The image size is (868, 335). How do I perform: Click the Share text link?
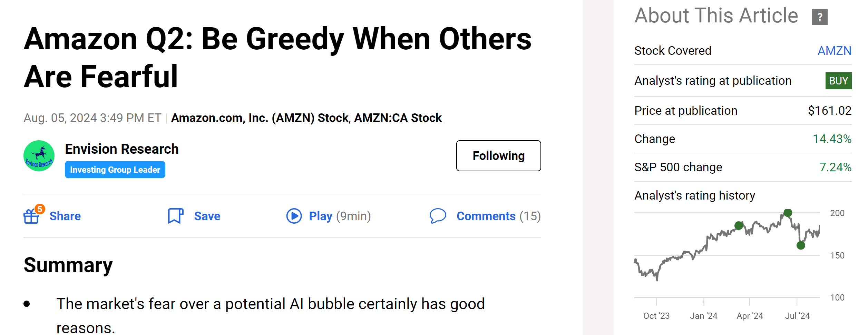[65, 216]
